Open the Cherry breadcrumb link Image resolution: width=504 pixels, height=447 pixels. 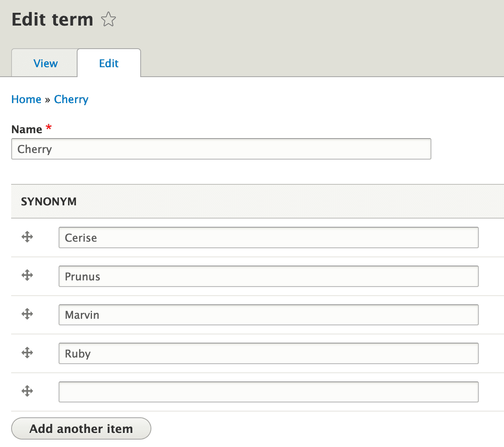pyautogui.click(x=71, y=99)
